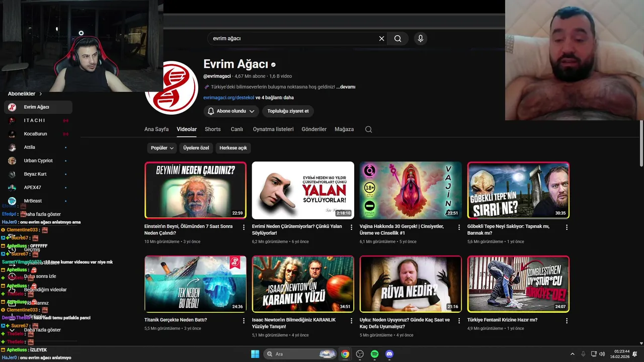This screenshot has width=644, height=362.
Task: Open options menu for Türkiye Fentanil video
Action: (x=567, y=321)
